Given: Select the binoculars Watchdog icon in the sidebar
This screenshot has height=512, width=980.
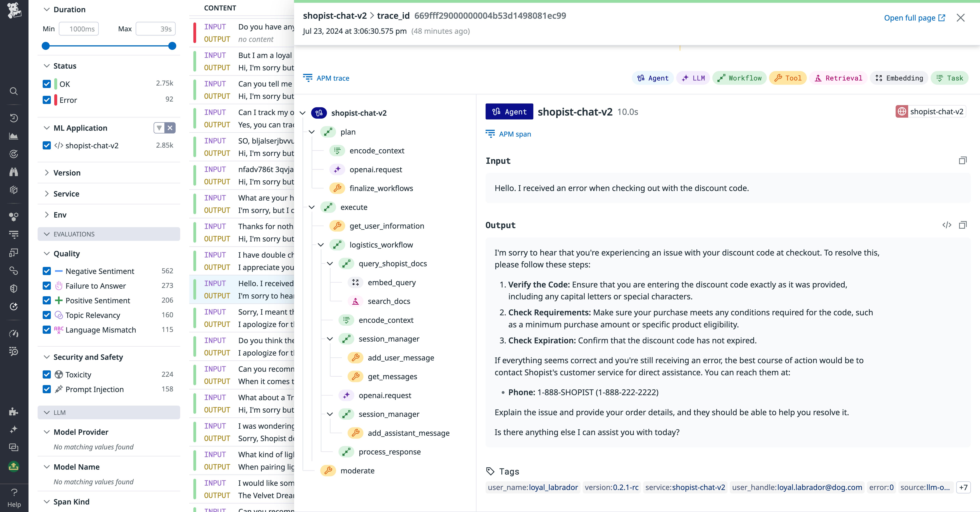Looking at the screenshot, I should tap(14, 172).
